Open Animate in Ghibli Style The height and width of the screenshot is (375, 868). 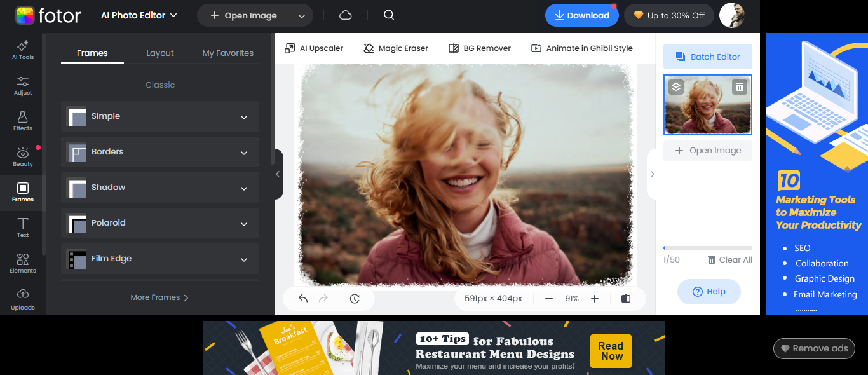pyautogui.click(x=582, y=48)
